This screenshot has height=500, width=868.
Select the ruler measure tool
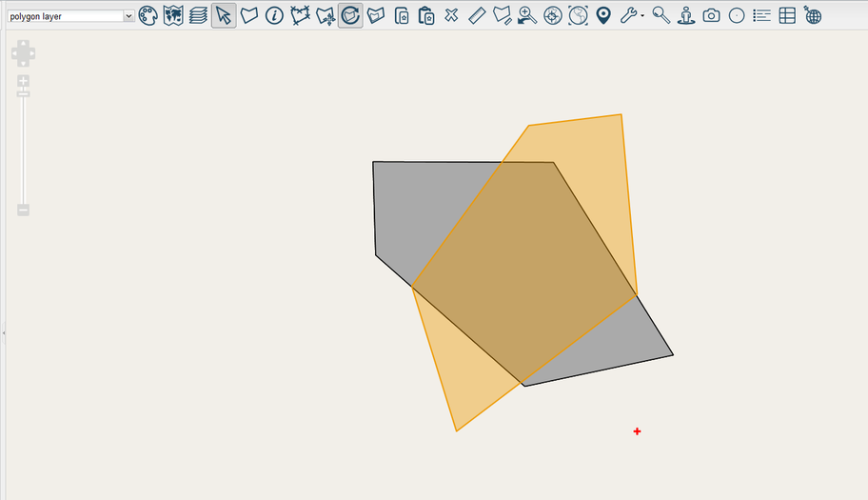[x=477, y=15]
